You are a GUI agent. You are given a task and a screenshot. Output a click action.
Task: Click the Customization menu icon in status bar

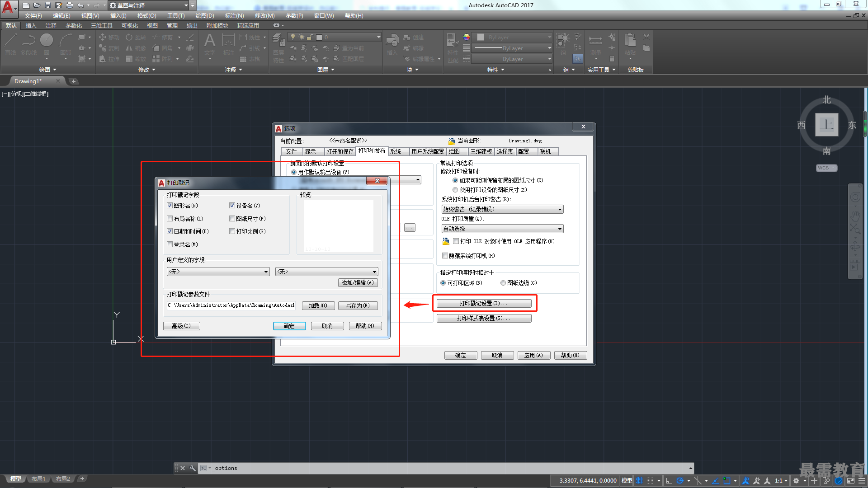tap(862, 481)
